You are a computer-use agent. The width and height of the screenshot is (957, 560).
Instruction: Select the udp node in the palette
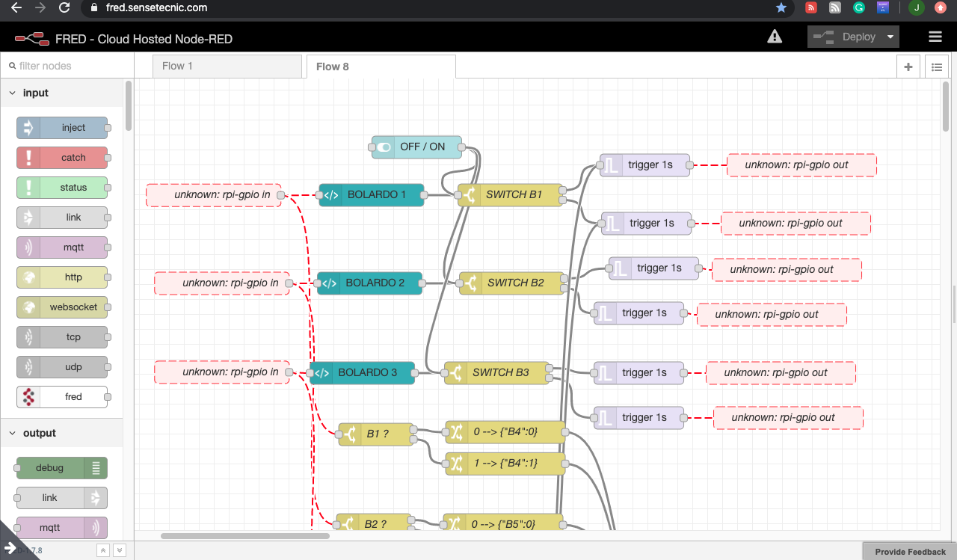(x=63, y=366)
